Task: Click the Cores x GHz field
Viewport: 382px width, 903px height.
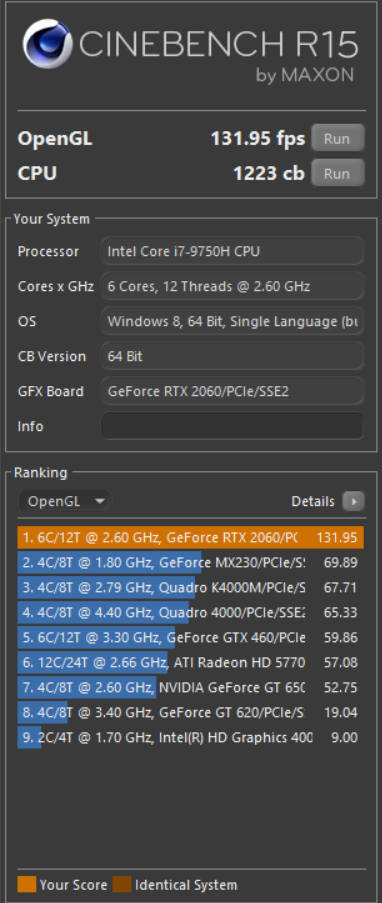Action: [x=232, y=286]
